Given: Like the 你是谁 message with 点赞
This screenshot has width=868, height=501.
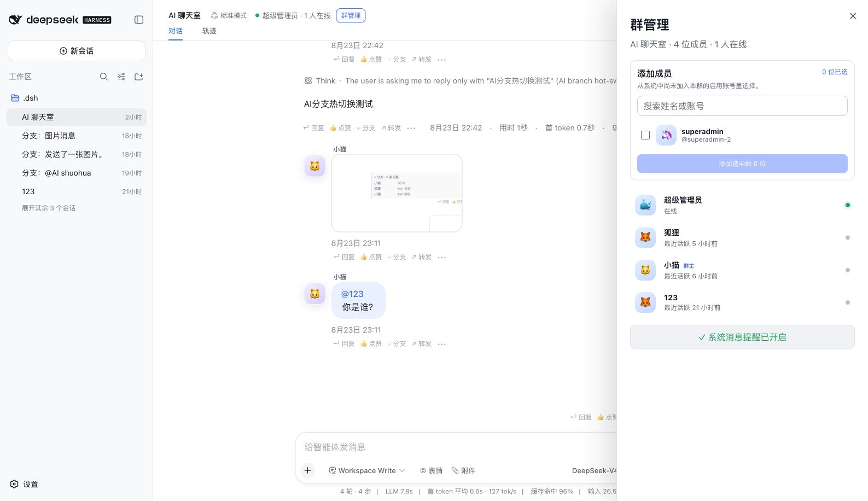Looking at the screenshot, I should (371, 343).
